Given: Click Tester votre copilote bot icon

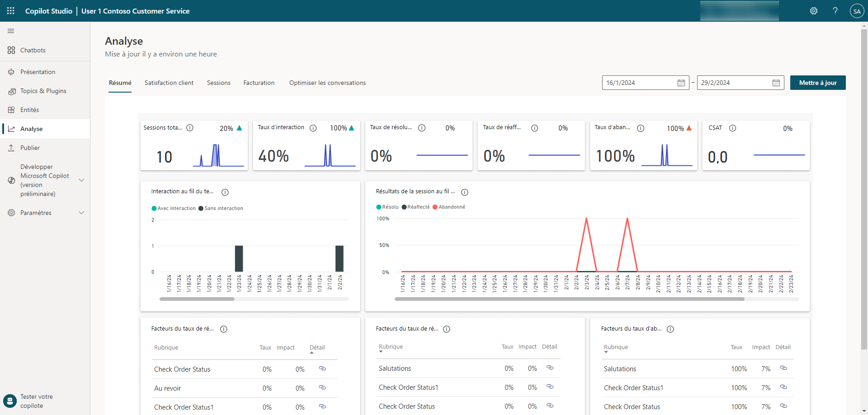Looking at the screenshot, I should click(10, 401).
